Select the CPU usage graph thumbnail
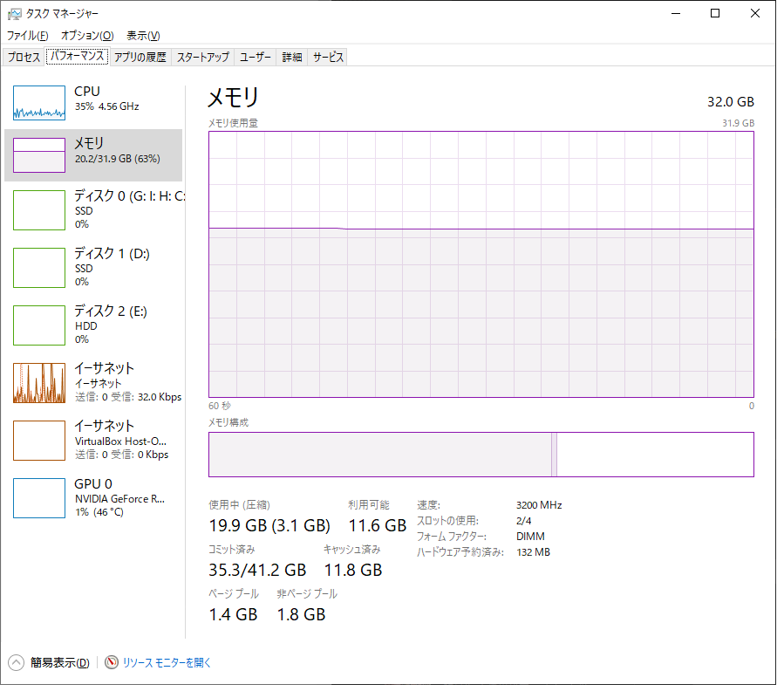Image resolution: width=784 pixels, height=698 pixels. tap(39, 102)
